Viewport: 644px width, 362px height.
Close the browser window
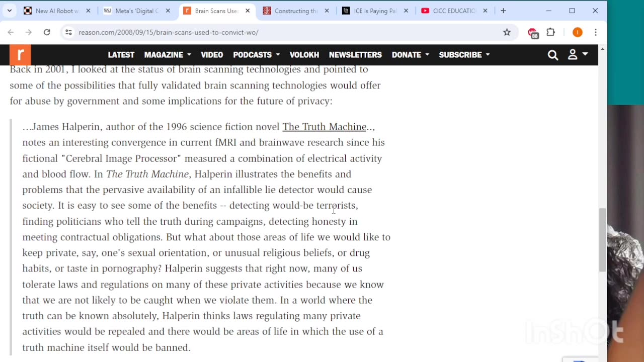click(x=595, y=11)
